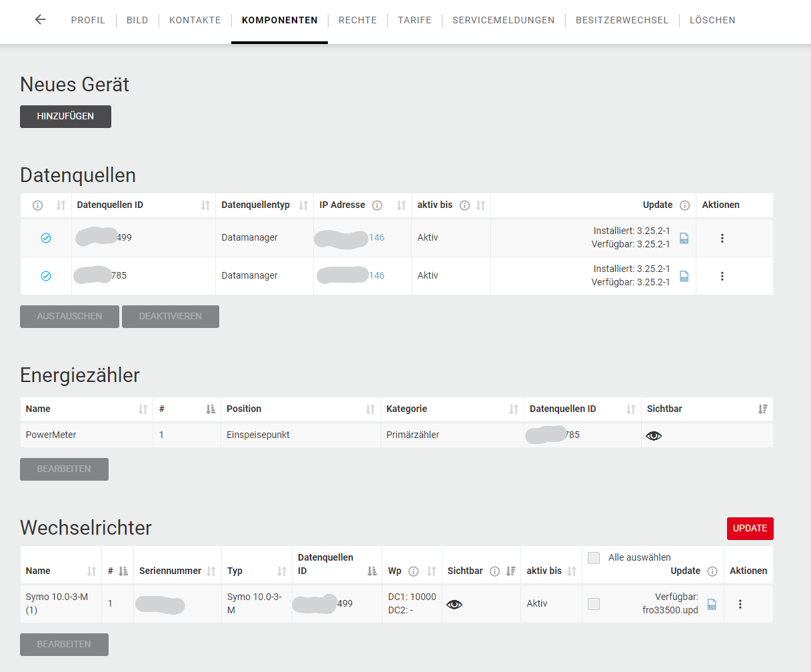Screen dimensions: 811x672
Task: Click the red UPDATE button
Action: pyautogui.click(x=750, y=529)
